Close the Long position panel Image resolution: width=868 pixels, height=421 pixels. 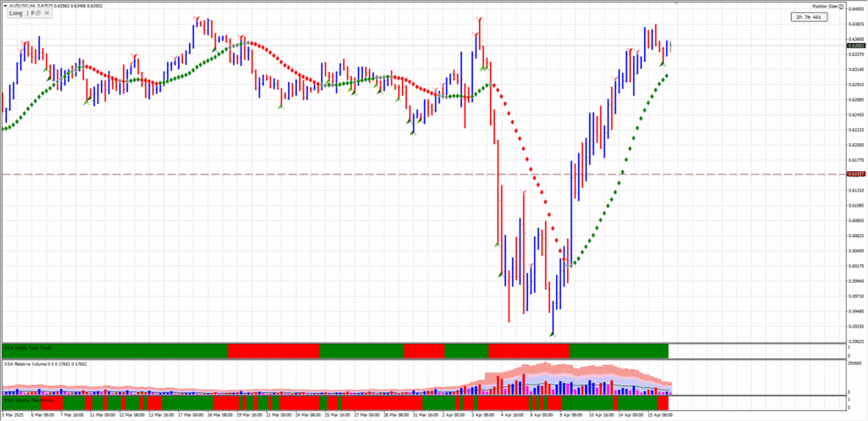pos(46,14)
